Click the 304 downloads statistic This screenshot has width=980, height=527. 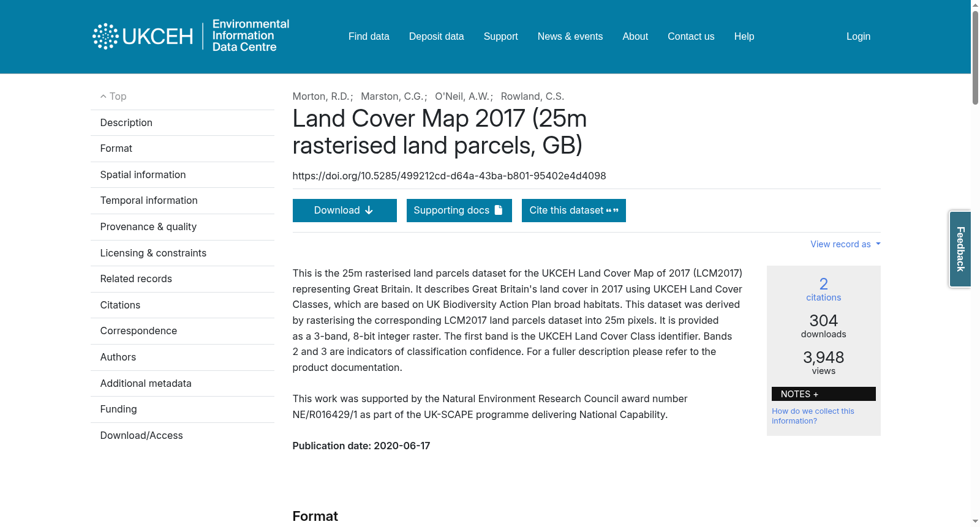[823, 326]
